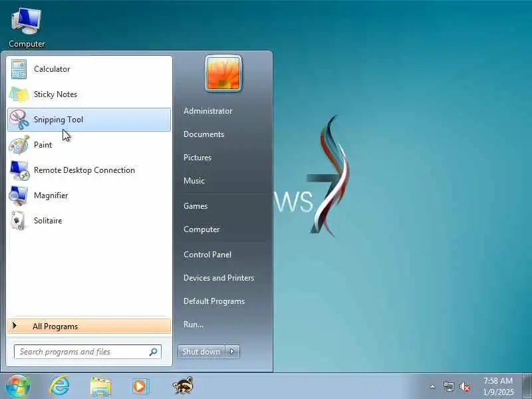Show hidden tray icons arrow
This screenshot has width=532, height=399.
[433, 386]
